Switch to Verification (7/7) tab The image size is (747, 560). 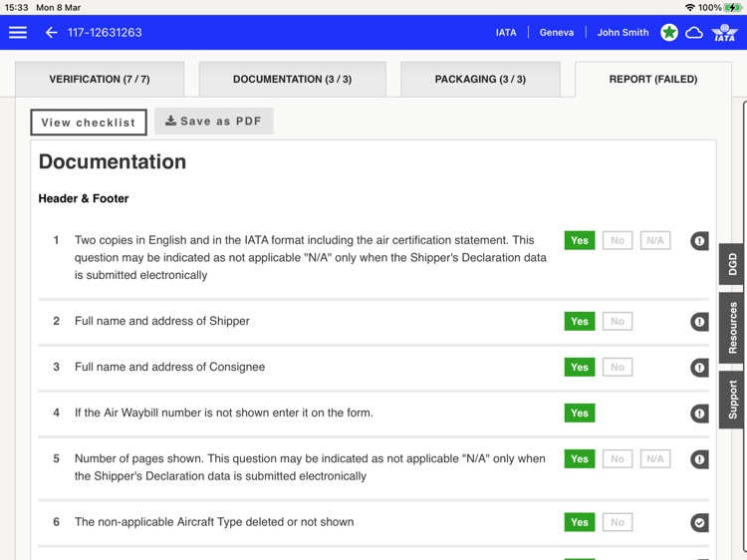point(100,79)
